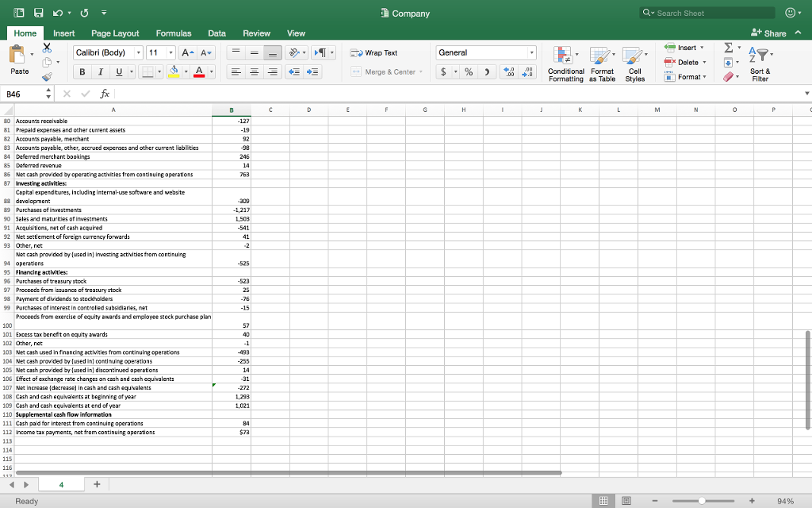Viewport: 812px width, 508px height.
Task: Click the Decrease Indent icon
Action: point(294,71)
